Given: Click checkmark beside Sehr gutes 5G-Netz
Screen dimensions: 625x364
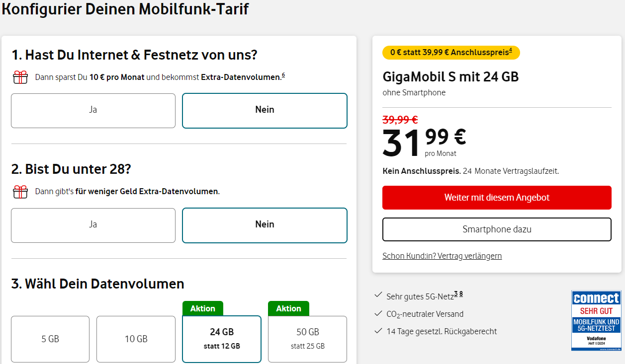Looking at the screenshot, I should pos(378,295).
